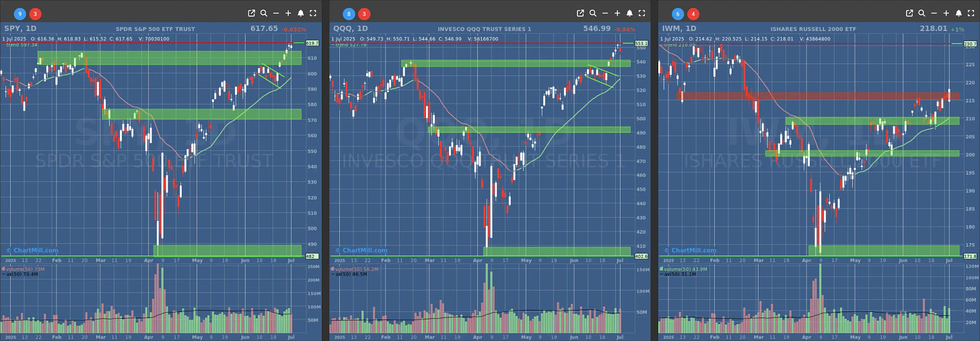Set an alert using QQQ chart bell icon

coord(629,13)
